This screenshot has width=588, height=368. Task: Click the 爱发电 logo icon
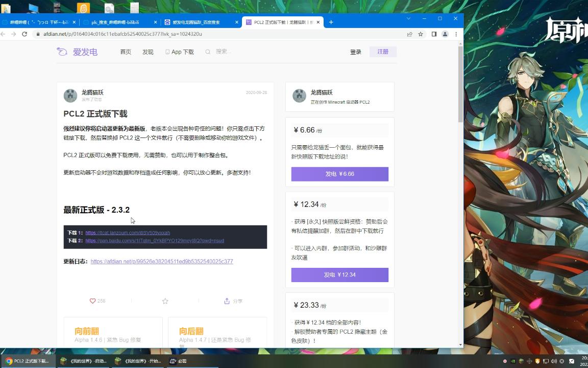click(62, 52)
